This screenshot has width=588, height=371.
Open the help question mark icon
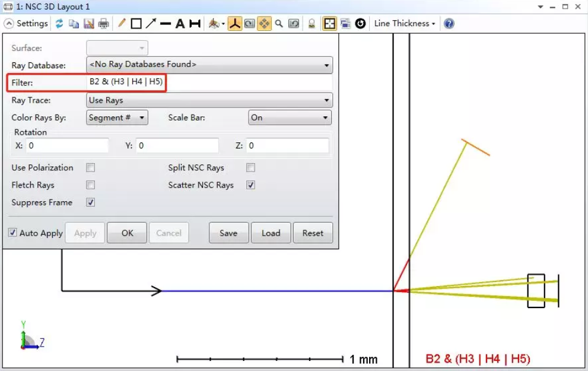449,24
